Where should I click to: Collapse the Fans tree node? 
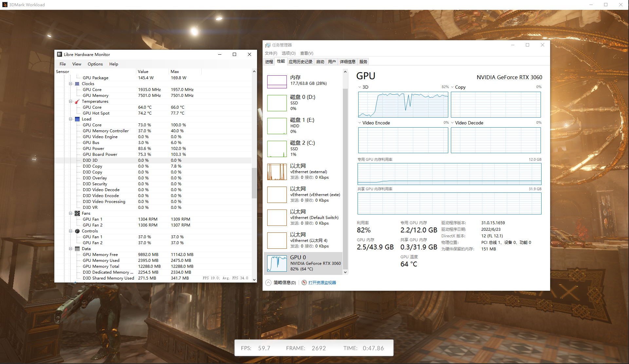pyautogui.click(x=70, y=213)
